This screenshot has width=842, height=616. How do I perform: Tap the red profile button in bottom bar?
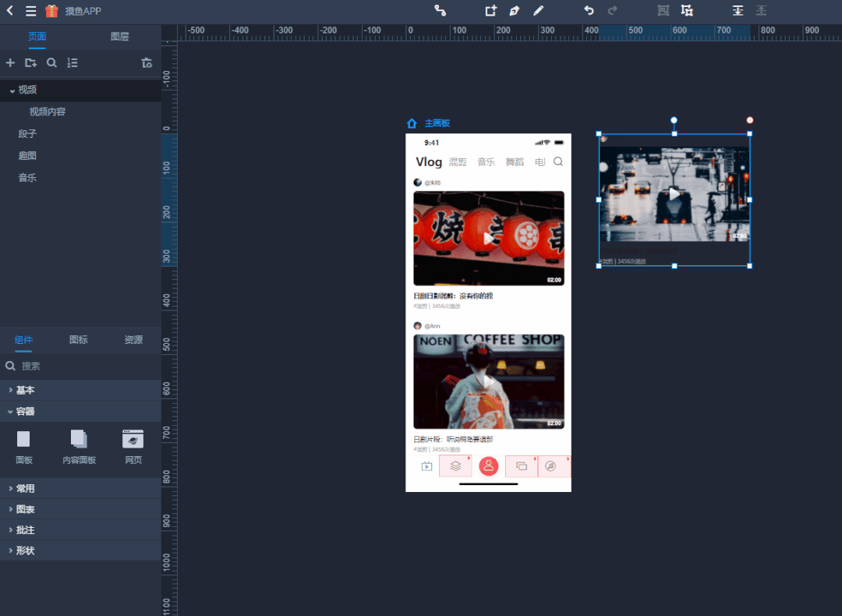coord(489,466)
